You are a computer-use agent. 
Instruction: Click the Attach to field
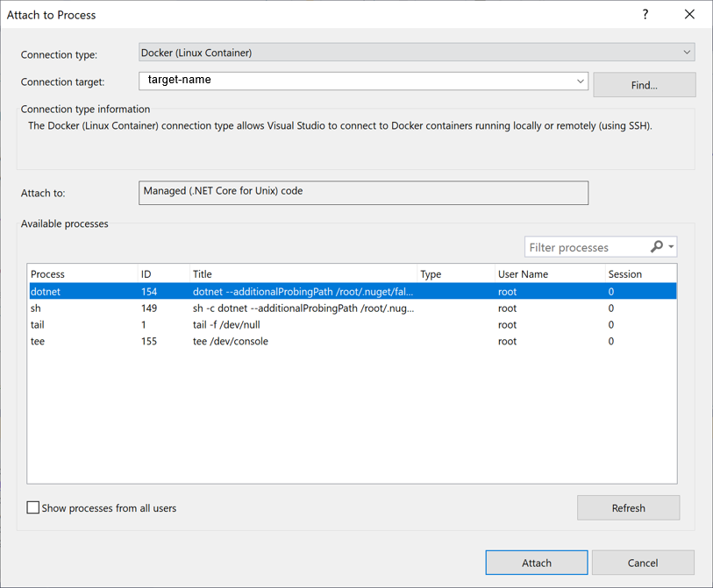point(363,193)
